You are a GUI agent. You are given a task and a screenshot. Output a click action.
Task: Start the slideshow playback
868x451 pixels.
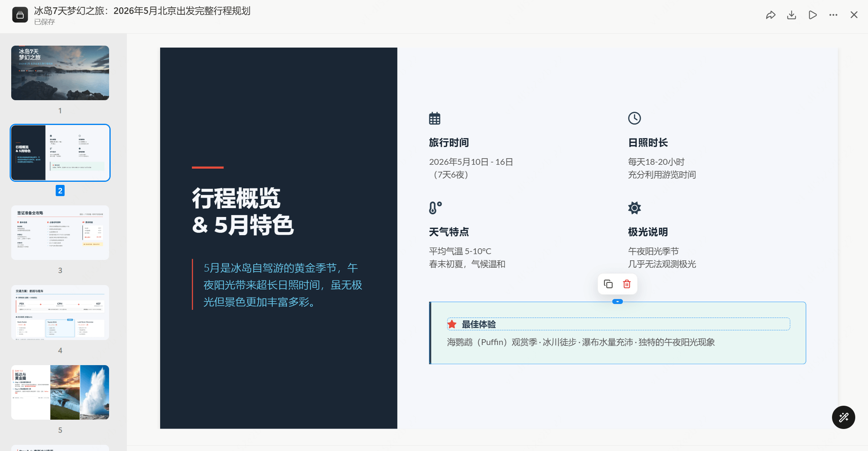tap(813, 15)
